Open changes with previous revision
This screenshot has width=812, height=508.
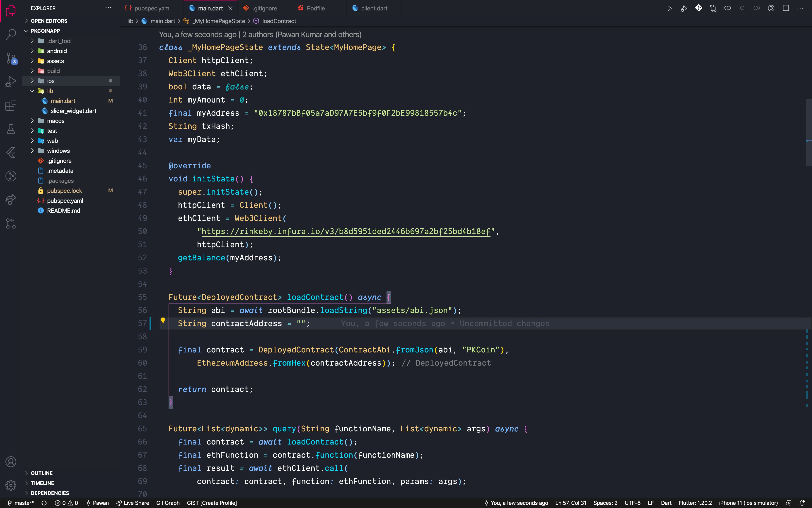727,8
